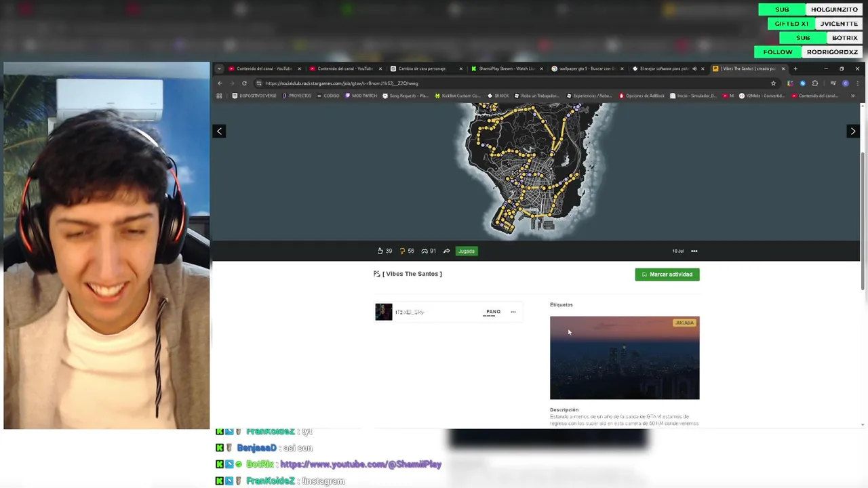This screenshot has width=868, height=488.
Task: Open the Chrome profile avatar
Action: pos(846,83)
